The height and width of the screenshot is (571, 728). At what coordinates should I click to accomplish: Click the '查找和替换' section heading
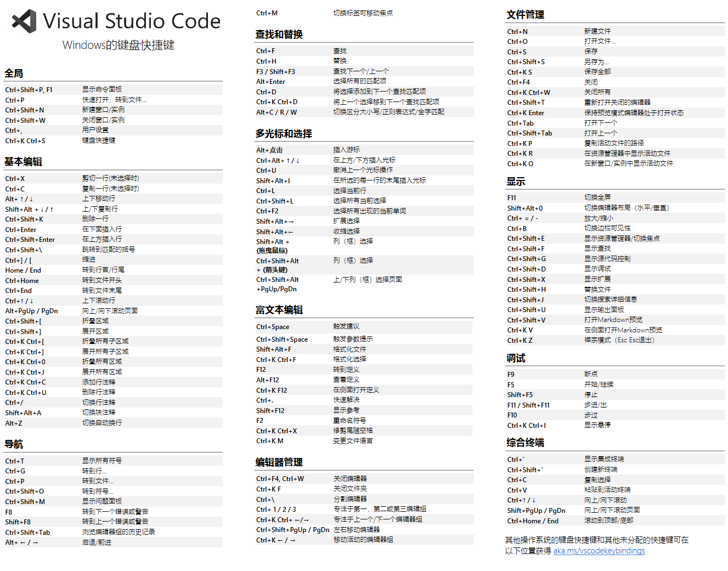point(279,35)
